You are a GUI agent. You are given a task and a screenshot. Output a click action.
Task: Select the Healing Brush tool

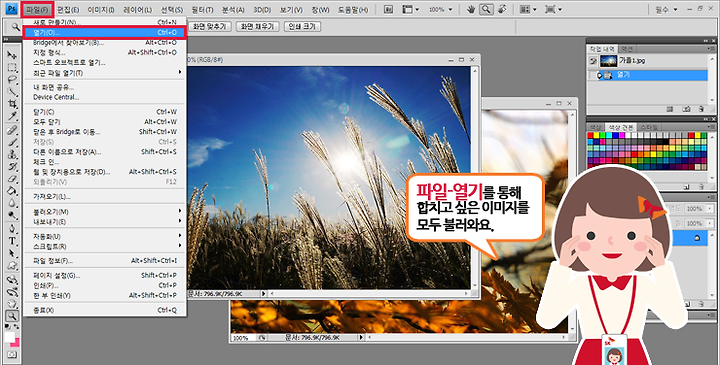point(12,130)
